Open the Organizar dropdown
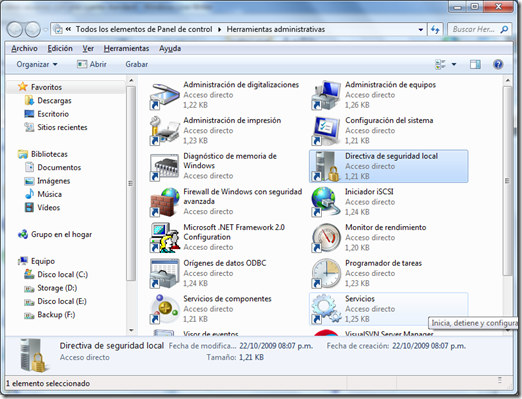This screenshot has height=399, width=522. pyautogui.click(x=37, y=64)
